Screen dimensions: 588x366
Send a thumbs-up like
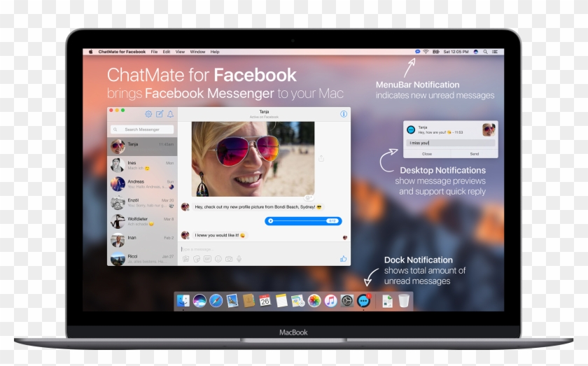(x=343, y=259)
